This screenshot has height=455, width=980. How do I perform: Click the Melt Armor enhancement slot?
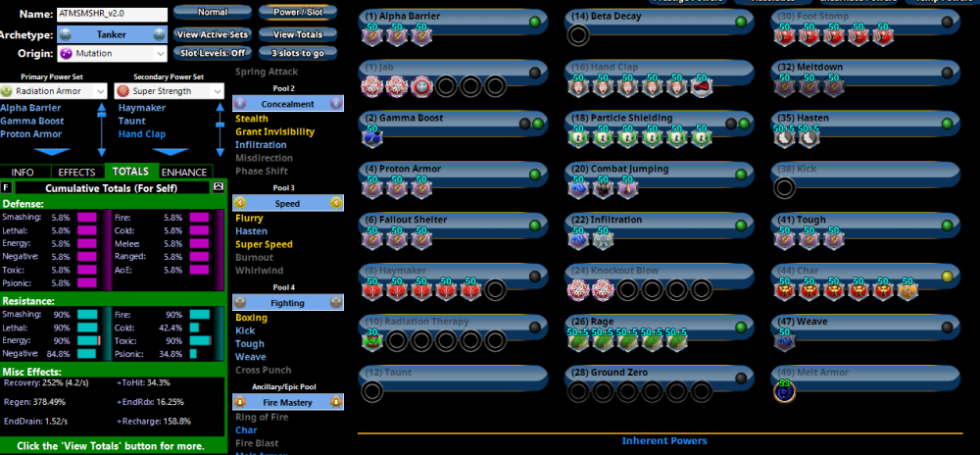tap(784, 391)
